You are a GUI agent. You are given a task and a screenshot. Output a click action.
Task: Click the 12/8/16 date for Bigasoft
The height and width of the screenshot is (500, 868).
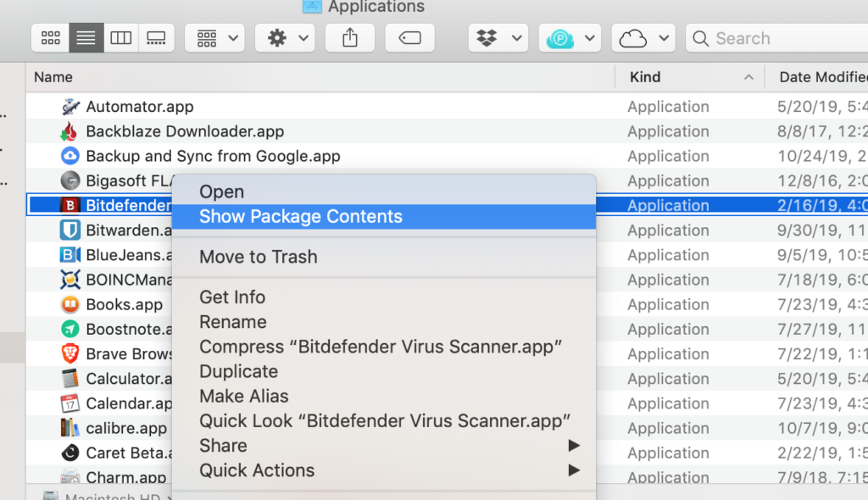pyautogui.click(x=822, y=181)
